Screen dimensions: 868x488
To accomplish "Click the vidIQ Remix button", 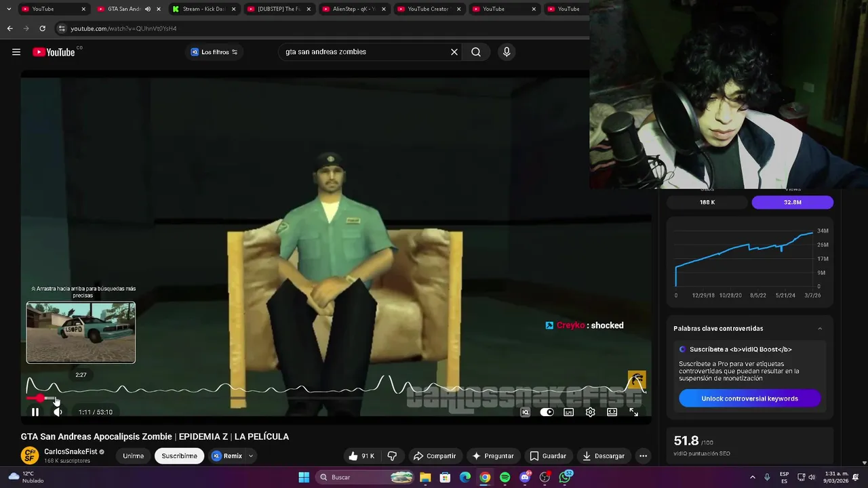I will coord(226,456).
